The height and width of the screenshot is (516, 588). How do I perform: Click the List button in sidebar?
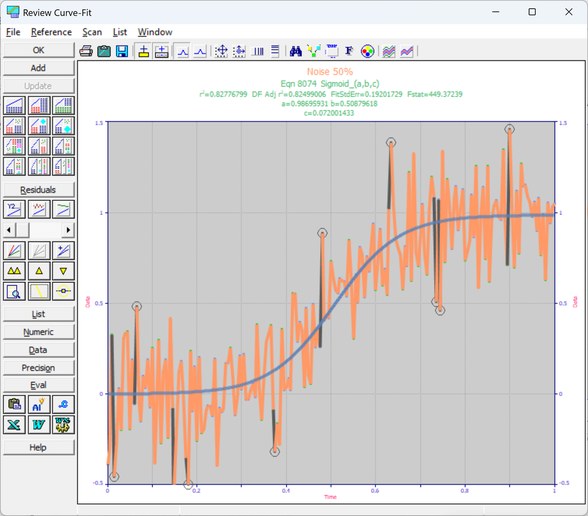(38, 314)
